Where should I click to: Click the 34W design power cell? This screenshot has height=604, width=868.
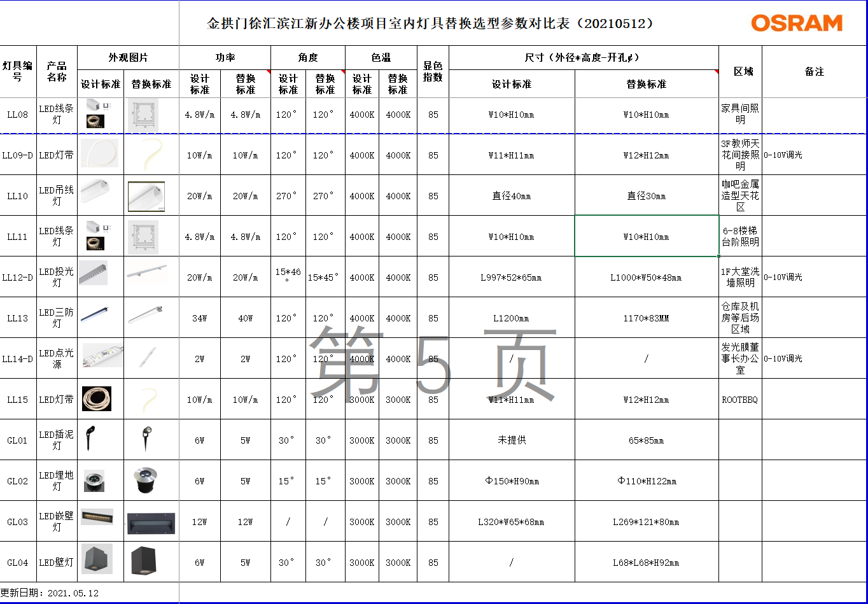200,318
